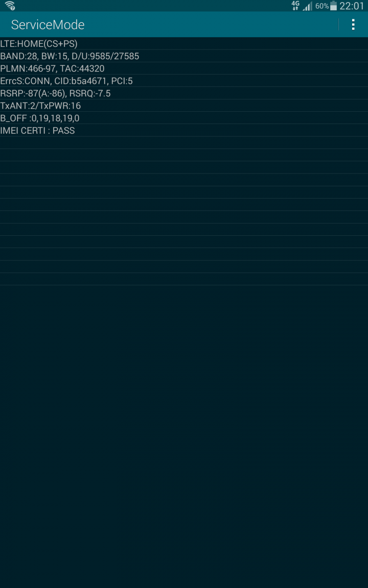The width and height of the screenshot is (368, 588).
Task: Select the LTE:HOME(CS+PS) row
Action: [x=184, y=43]
